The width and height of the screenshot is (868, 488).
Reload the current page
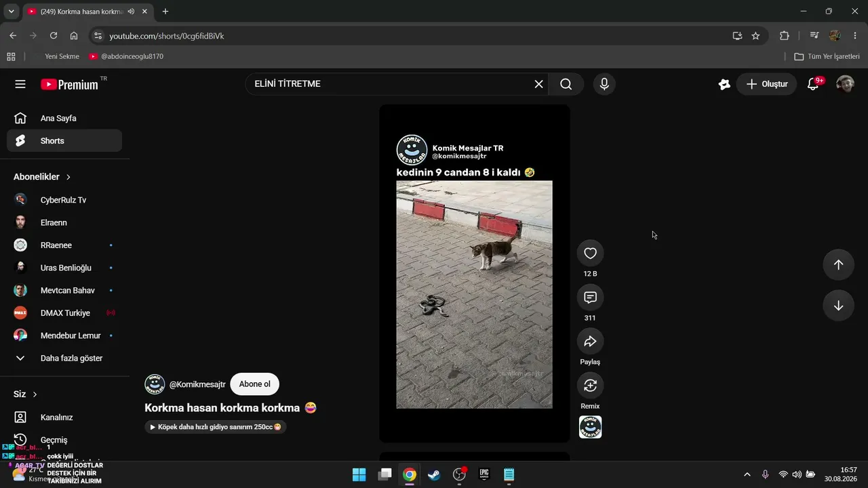click(x=54, y=36)
